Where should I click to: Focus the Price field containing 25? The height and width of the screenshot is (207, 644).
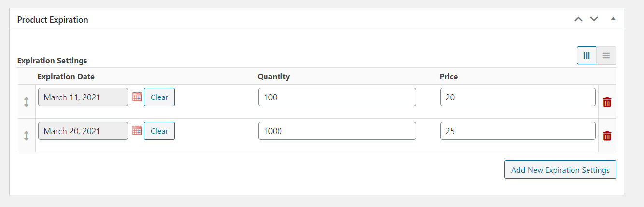(x=518, y=131)
